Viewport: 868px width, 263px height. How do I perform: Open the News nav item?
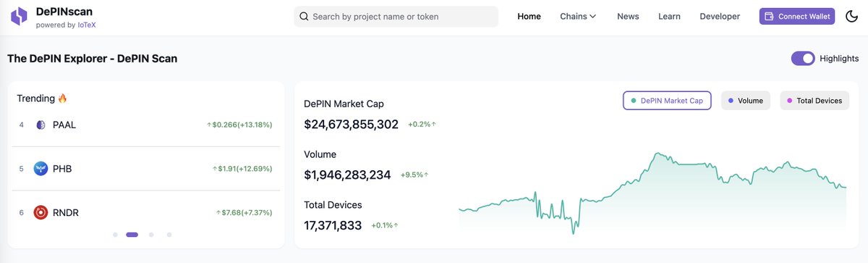click(x=628, y=16)
